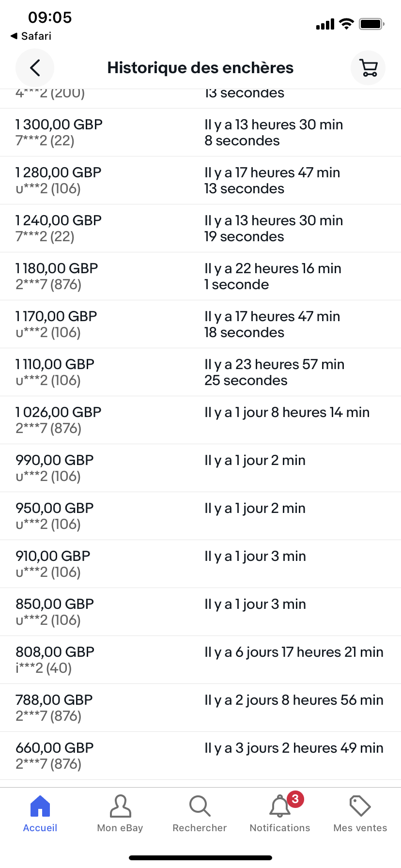Open the Notifications bell icon
The width and height of the screenshot is (401, 868).
coord(279,807)
